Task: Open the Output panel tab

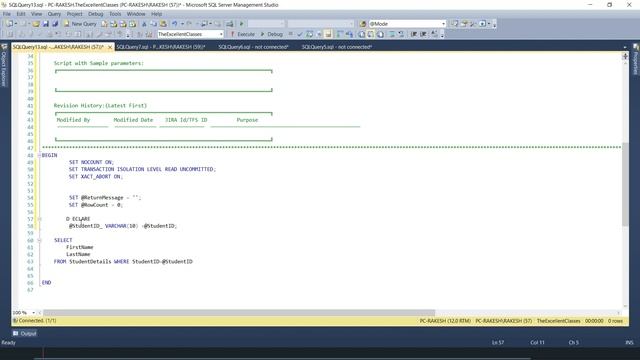Action: click(25, 333)
